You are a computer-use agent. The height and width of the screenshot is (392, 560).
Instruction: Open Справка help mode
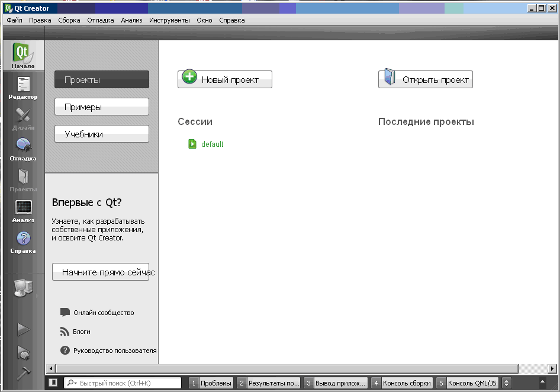pyautogui.click(x=23, y=242)
